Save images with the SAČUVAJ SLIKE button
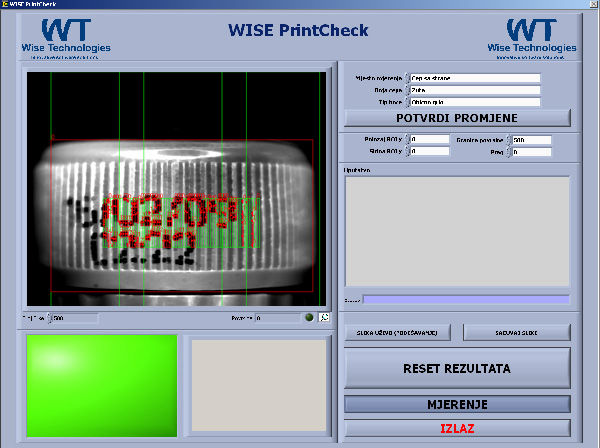 (517, 333)
